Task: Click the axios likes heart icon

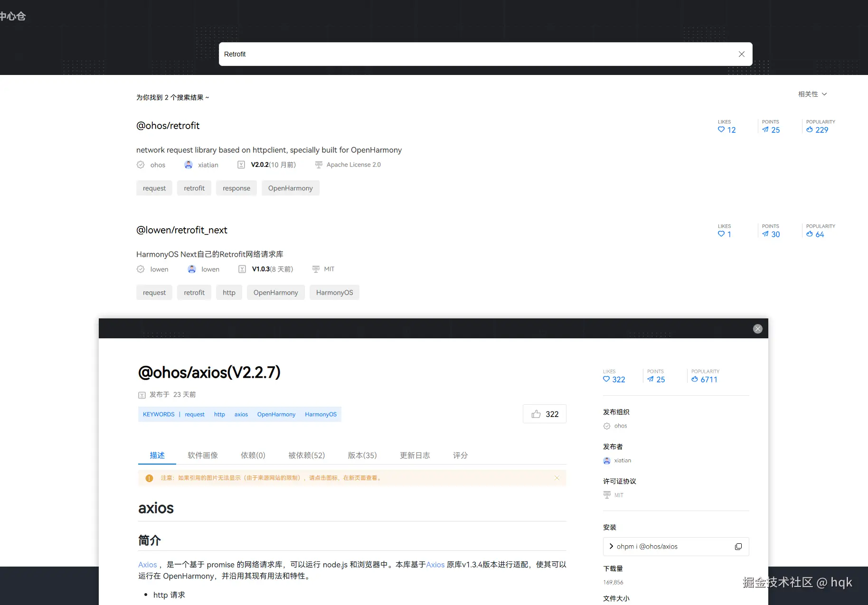Action: [x=606, y=379]
